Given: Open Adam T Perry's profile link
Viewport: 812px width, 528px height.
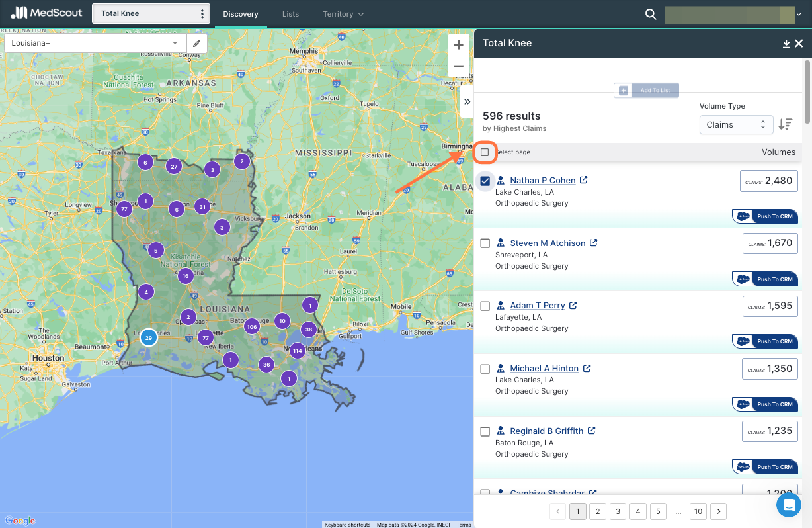Looking at the screenshot, I should pos(537,306).
